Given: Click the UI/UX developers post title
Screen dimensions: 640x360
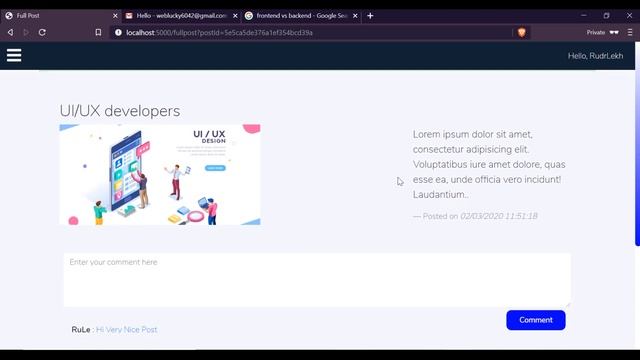Looking at the screenshot, I should 120,111.
